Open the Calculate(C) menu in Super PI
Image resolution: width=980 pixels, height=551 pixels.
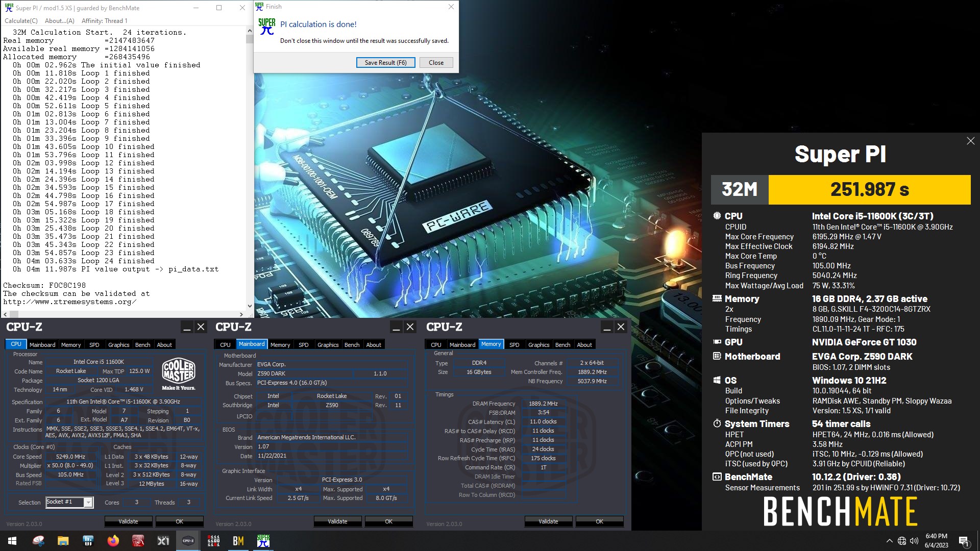coord(21,21)
